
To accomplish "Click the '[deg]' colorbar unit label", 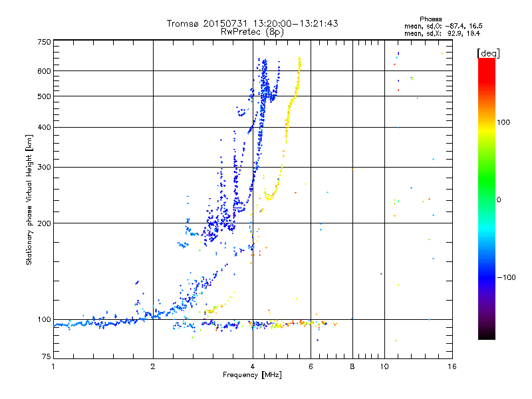I will pos(488,53).
